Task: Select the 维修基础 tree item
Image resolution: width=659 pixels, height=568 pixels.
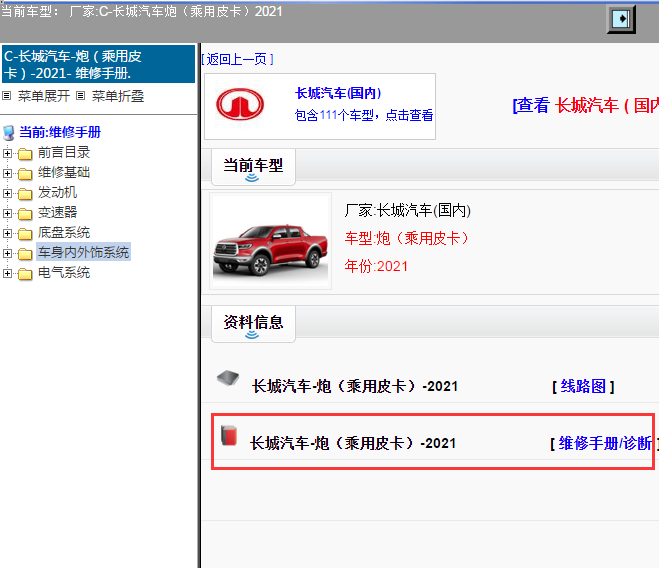Action: point(64,172)
